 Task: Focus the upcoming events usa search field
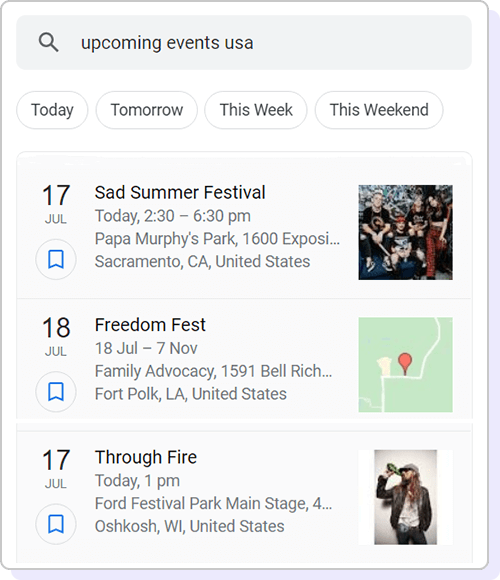click(x=244, y=42)
